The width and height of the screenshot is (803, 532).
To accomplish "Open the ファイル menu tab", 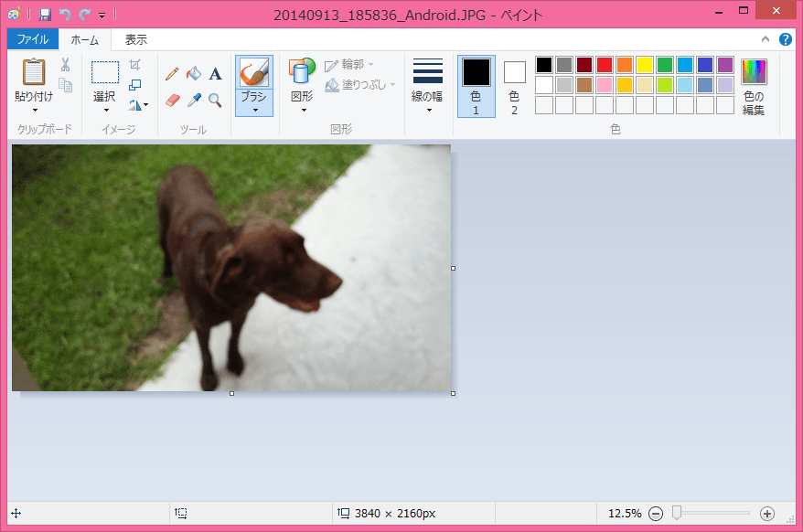I will tap(33, 39).
